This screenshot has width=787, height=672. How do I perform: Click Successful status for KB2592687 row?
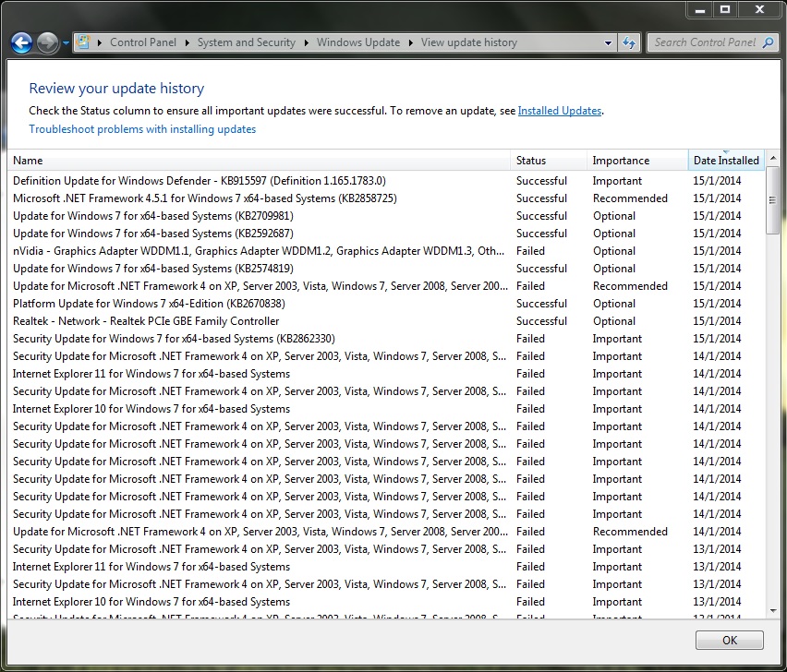click(x=541, y=234)
